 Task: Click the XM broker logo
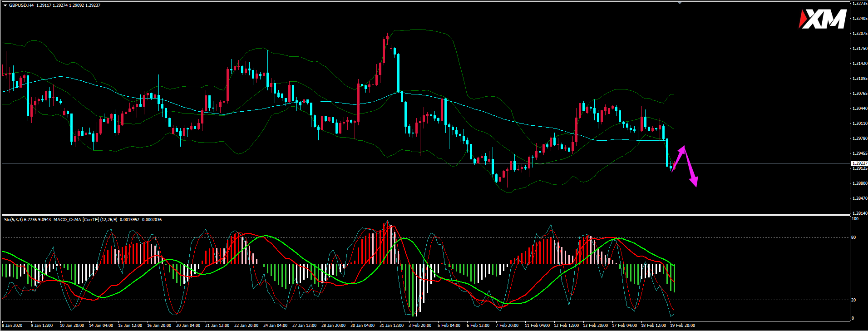(x=822, y=20)
